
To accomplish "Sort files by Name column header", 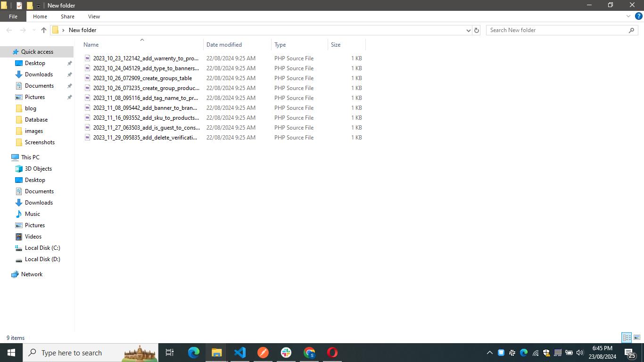I will click(x=91, y=45).
